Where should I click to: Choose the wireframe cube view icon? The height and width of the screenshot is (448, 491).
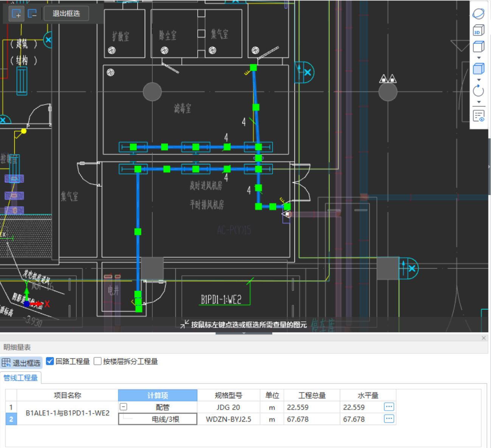click(479, 47)
